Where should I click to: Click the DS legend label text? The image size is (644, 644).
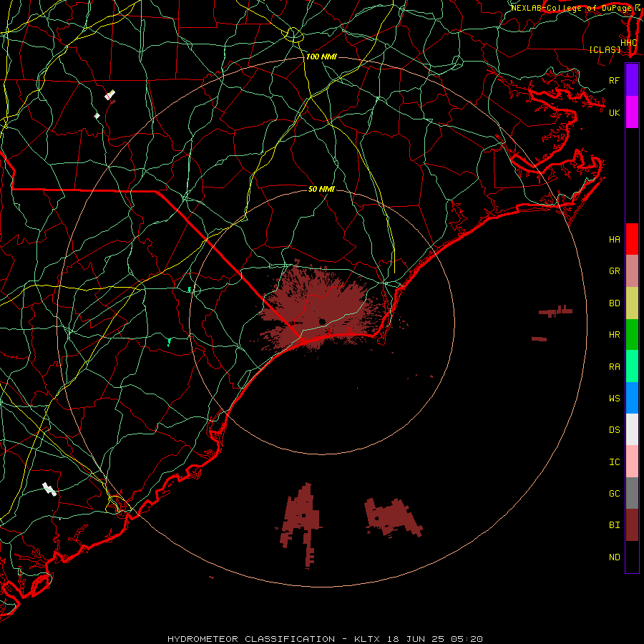pyautogui.click(x=614, y=430)
